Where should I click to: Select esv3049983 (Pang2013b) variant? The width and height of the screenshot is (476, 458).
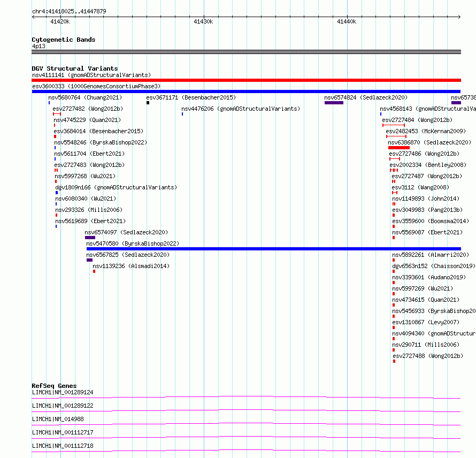click(x=427, y=210)
